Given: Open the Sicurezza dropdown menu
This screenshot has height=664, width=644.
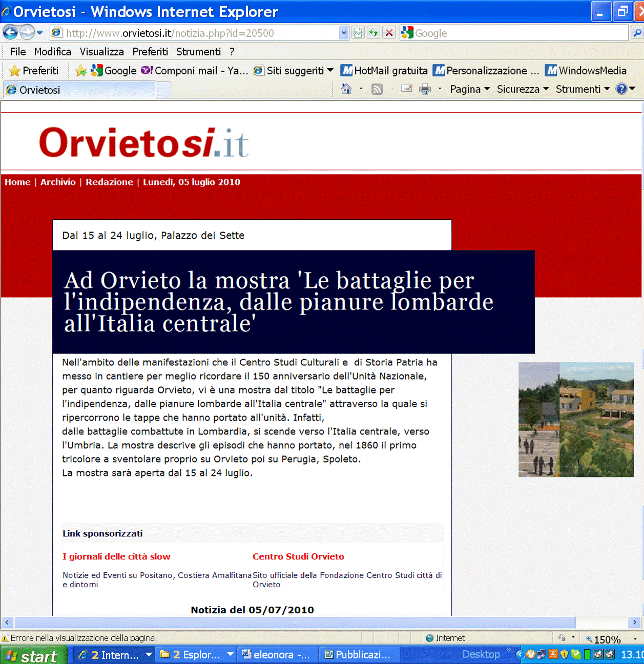Looking at the screenshot, I should click(523, 89).
